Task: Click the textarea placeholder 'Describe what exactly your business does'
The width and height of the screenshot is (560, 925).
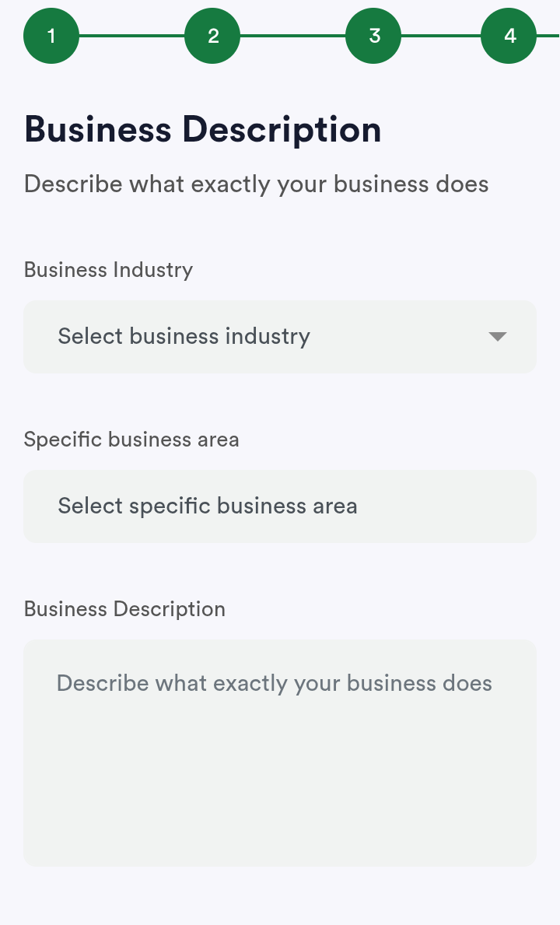Action: click(x=274, y=683)
